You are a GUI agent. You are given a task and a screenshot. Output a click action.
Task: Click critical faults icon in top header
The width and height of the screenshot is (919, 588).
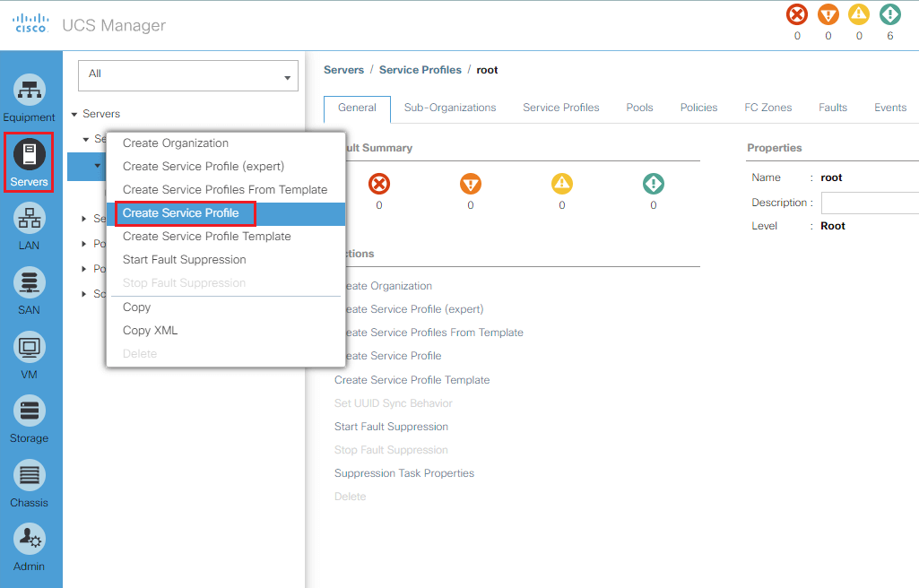[797, 14]
